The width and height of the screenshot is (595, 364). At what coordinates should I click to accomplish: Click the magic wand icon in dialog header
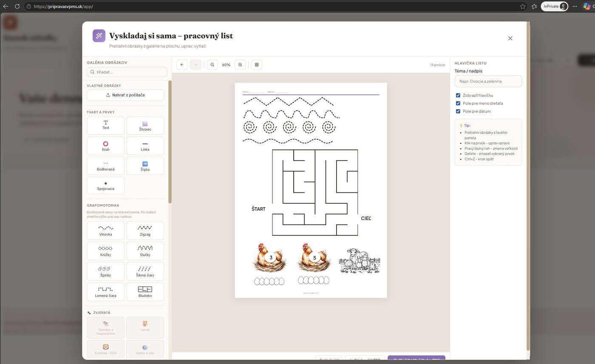pyautogui.click(x=99, y=36)
